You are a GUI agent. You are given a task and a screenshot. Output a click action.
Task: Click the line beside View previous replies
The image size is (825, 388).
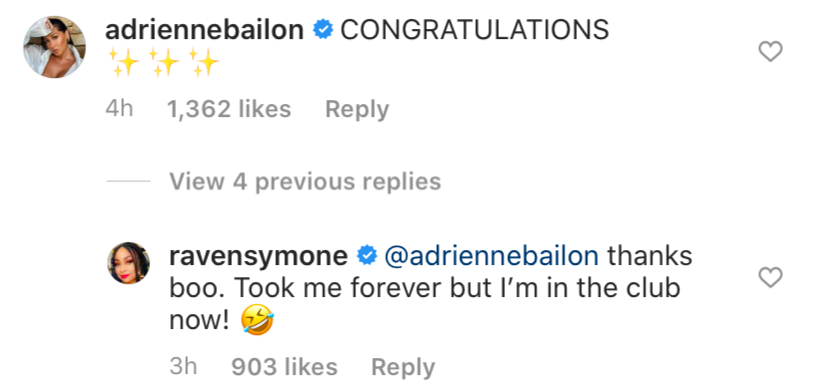(128, 182)
